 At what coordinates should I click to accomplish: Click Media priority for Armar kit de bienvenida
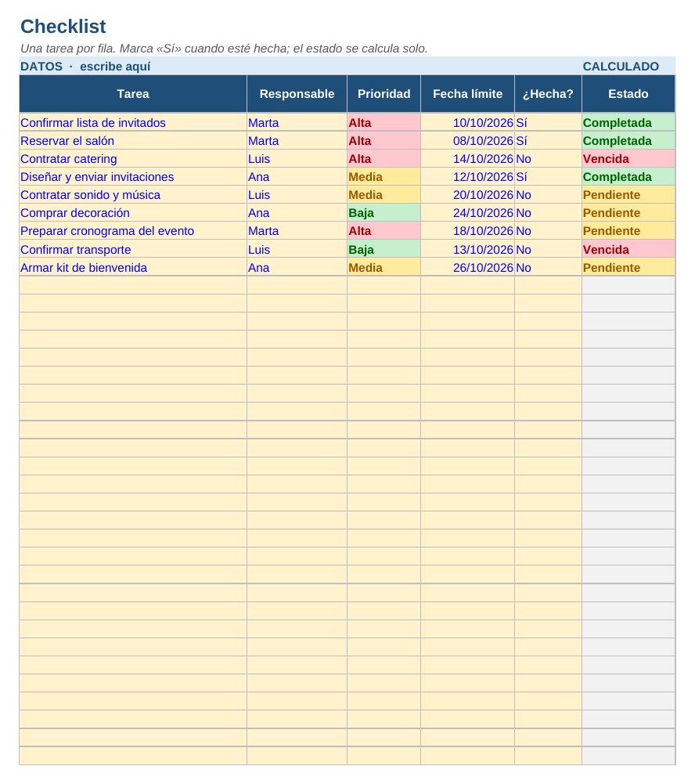coord(384,267)
